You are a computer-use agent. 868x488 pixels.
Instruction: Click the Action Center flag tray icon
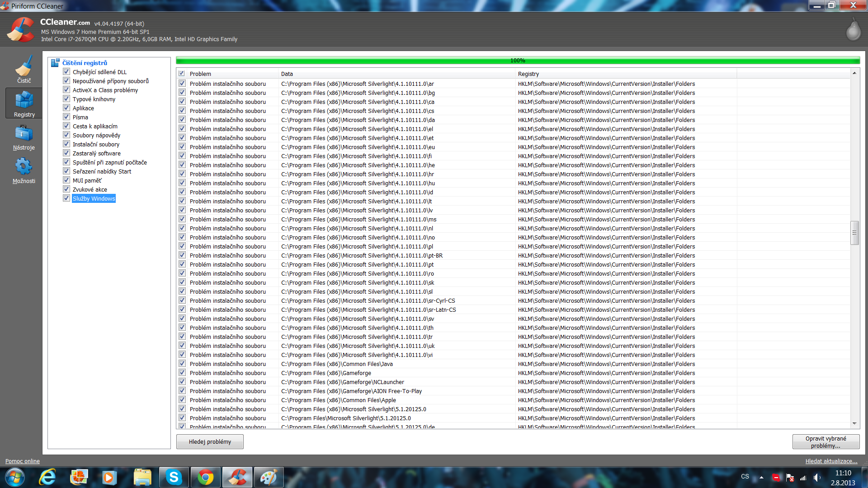tap(790, 478)
